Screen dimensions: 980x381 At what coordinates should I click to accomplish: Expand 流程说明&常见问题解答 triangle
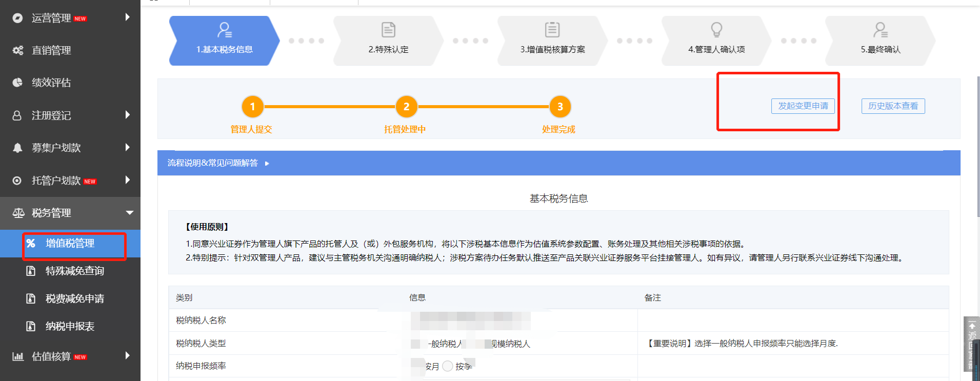[267, 164]
